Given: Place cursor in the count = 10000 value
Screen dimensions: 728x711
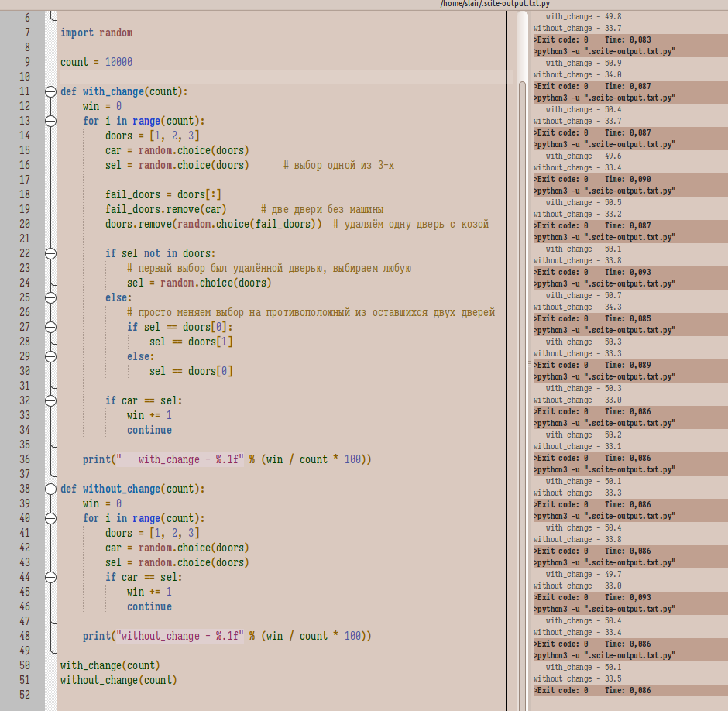Looking at the screenshot, I should 118,62.
